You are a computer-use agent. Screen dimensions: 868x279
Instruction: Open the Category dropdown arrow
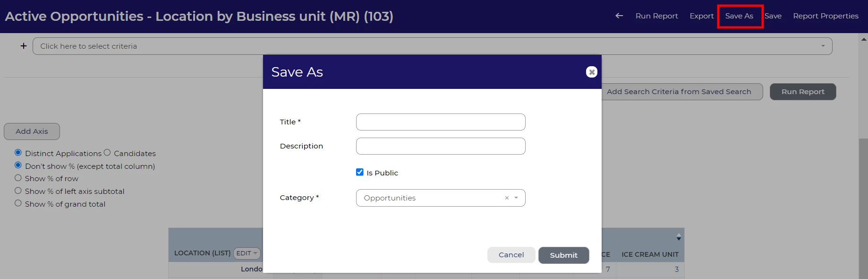point(516,198)
